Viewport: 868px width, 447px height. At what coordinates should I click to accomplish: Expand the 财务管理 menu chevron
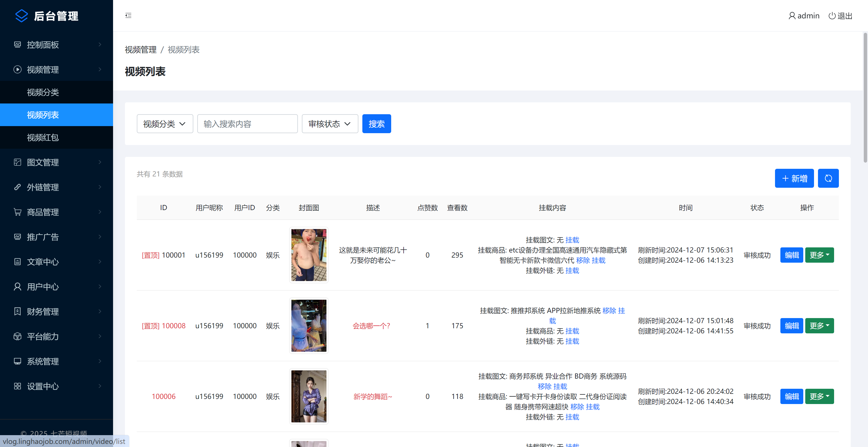(x=100, y=312)
